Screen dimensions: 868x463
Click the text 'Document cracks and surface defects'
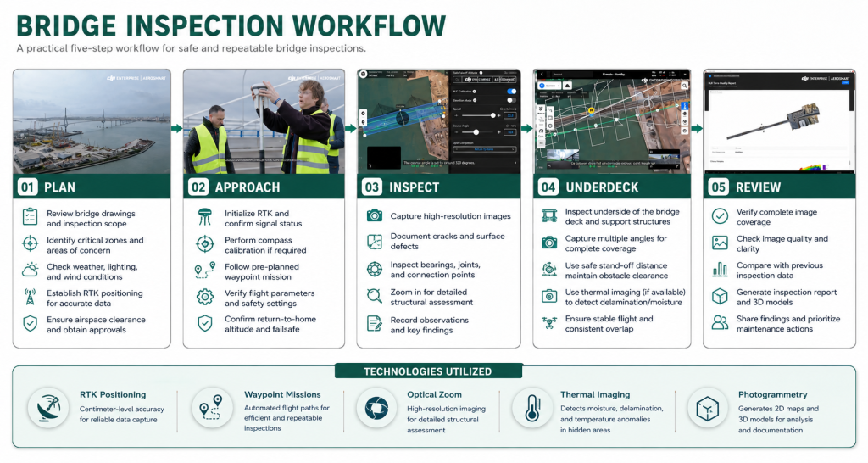tap(448, 241)
